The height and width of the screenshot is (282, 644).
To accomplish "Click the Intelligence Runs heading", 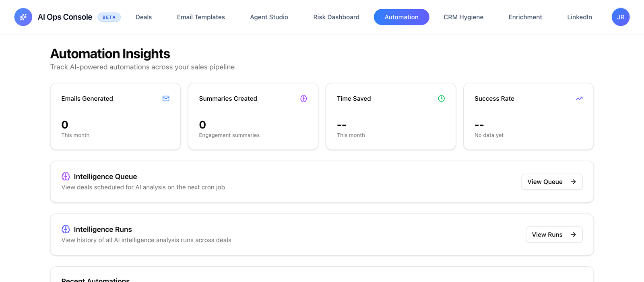I will [103, 229].
